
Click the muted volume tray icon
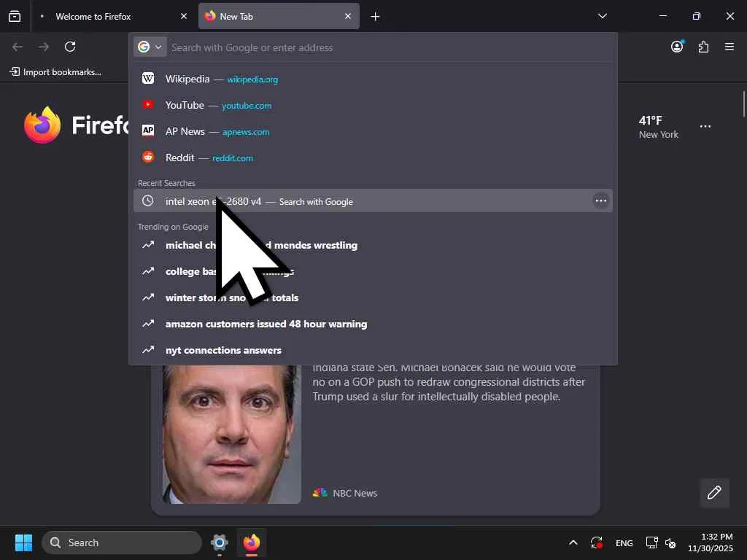(670, 542)
